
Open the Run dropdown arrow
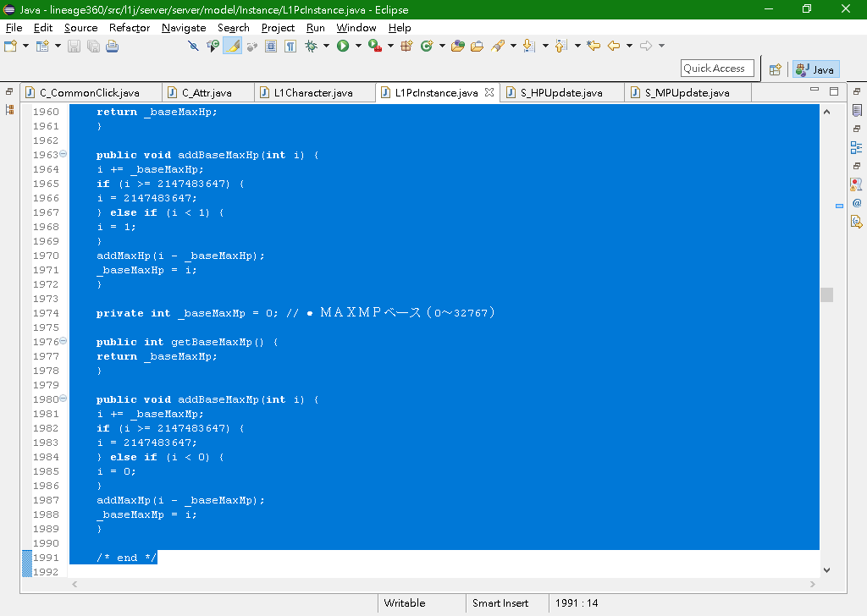[358, 46]
